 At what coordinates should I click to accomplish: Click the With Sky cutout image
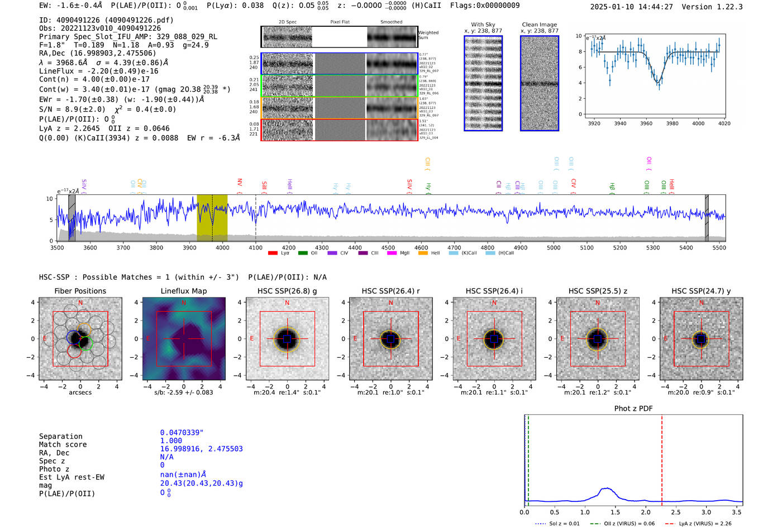pyautogui.click(x=483, y=83)
